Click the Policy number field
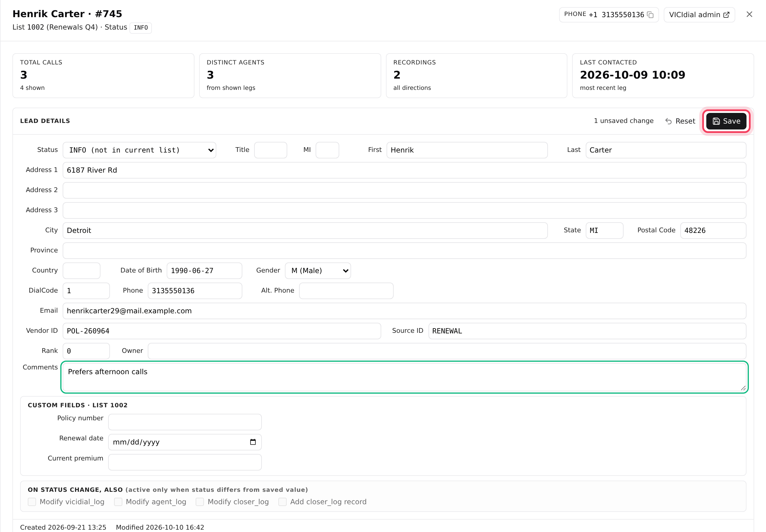 click(x=185, y=422)
